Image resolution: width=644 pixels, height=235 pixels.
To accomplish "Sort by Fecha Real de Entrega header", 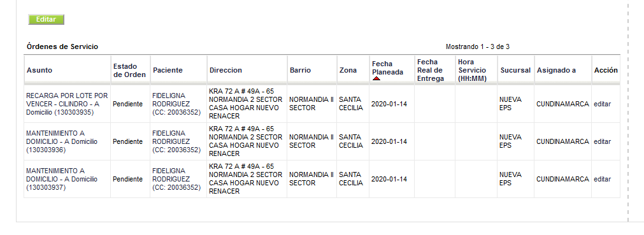I will tap(431, 70).
